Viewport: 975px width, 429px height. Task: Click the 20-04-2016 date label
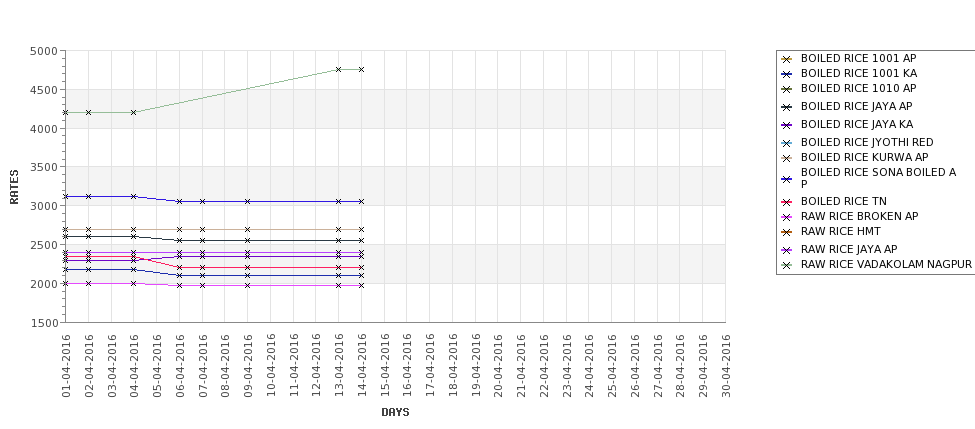498,366
